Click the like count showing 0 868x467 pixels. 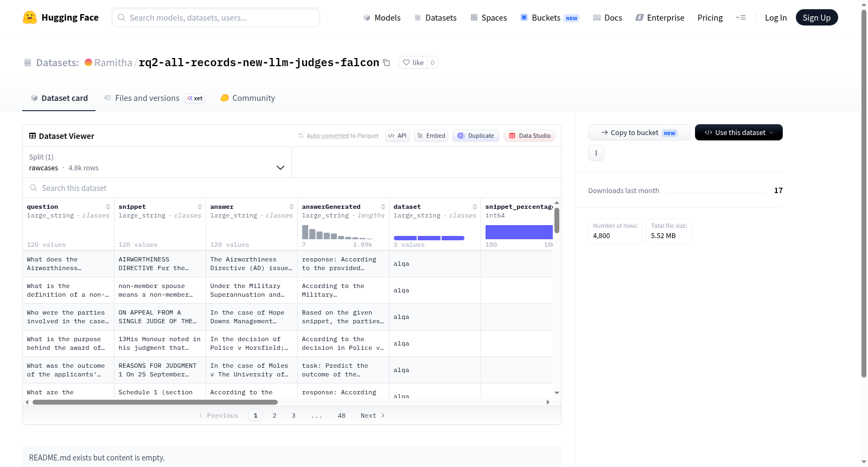coord(432,62)
